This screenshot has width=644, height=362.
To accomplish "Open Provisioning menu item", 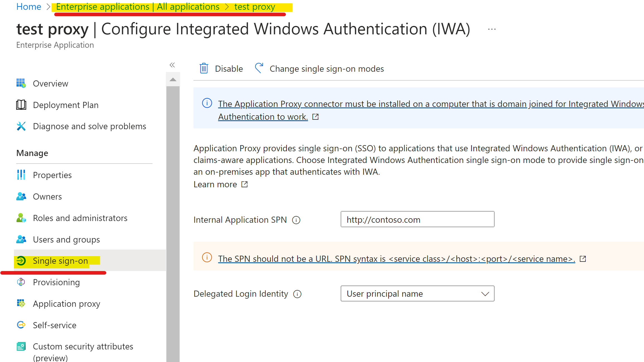I will point(56,282).
